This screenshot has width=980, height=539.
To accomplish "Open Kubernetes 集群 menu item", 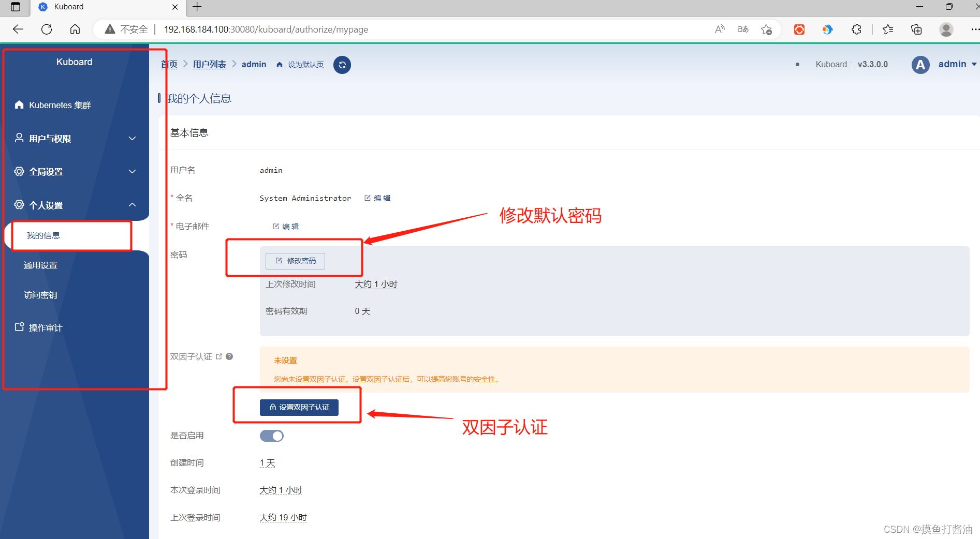I will click(60, 105).
